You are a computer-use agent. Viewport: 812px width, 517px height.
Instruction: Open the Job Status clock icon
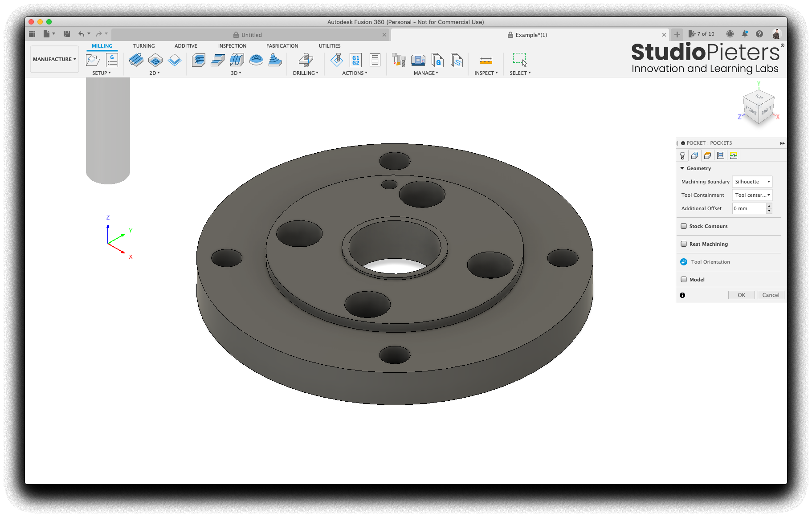(730, 34)
